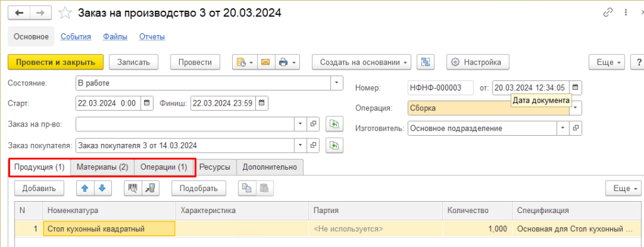Screen dimensions: 644x247
Task: Select the Материалы (2) tab
Action: 103,167
